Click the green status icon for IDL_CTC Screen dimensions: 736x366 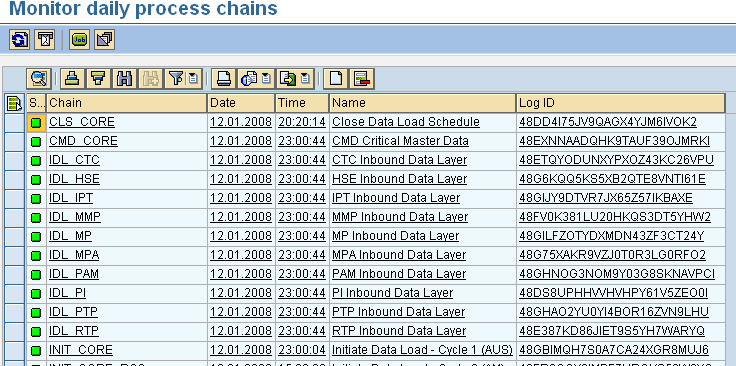pos(36,161)
